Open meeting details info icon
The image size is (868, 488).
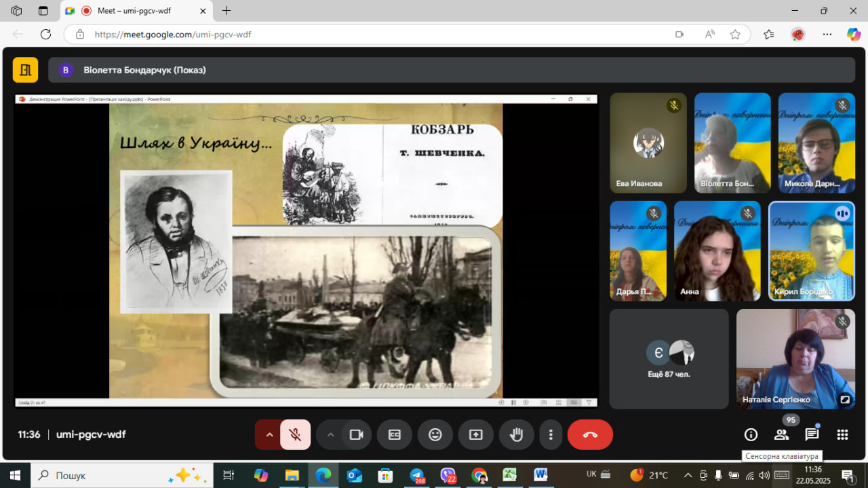click(751, 434)
